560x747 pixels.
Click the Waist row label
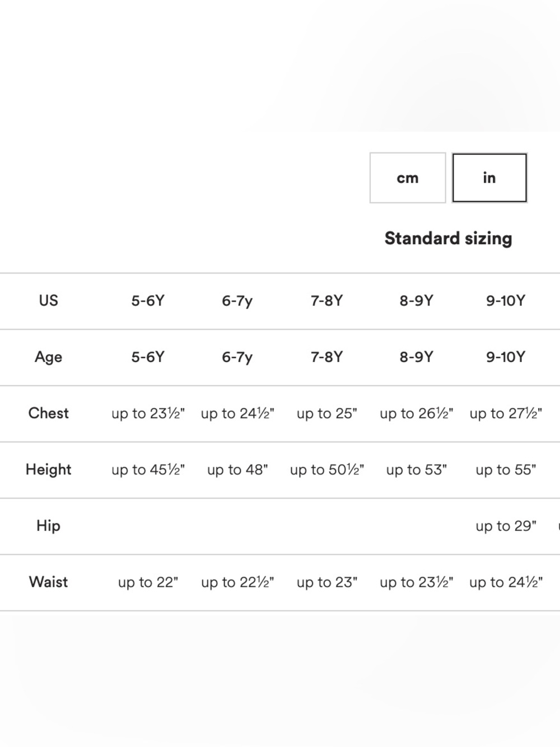coord(48,582)
